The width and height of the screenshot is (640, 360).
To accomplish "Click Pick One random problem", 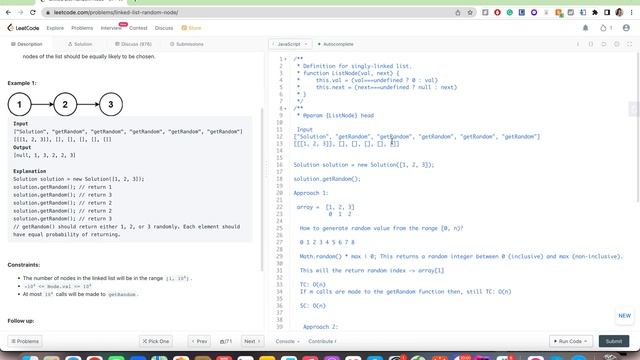I will [156, 341].
